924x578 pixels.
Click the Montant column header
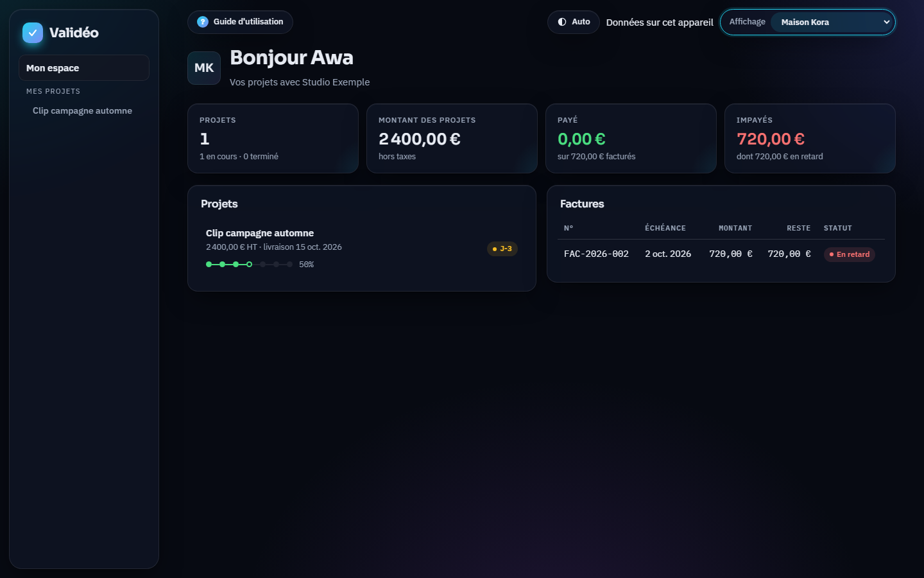[735, 228]
